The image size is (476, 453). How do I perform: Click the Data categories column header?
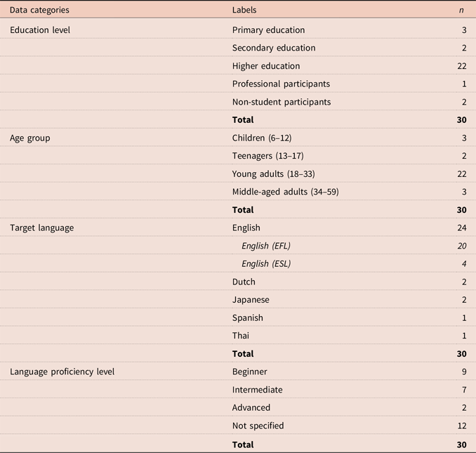pos(39,11)
